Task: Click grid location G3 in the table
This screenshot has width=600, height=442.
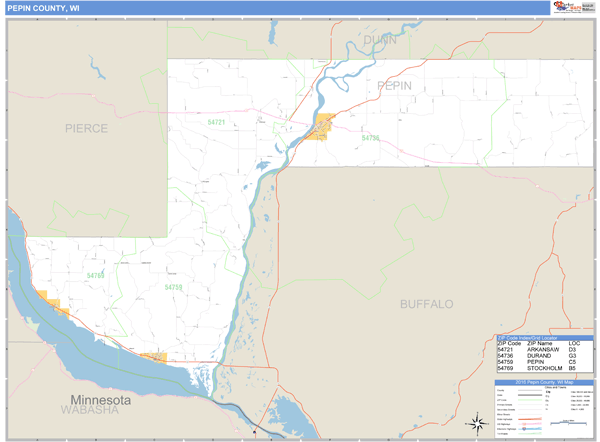Action: click(x=572, y=356)
